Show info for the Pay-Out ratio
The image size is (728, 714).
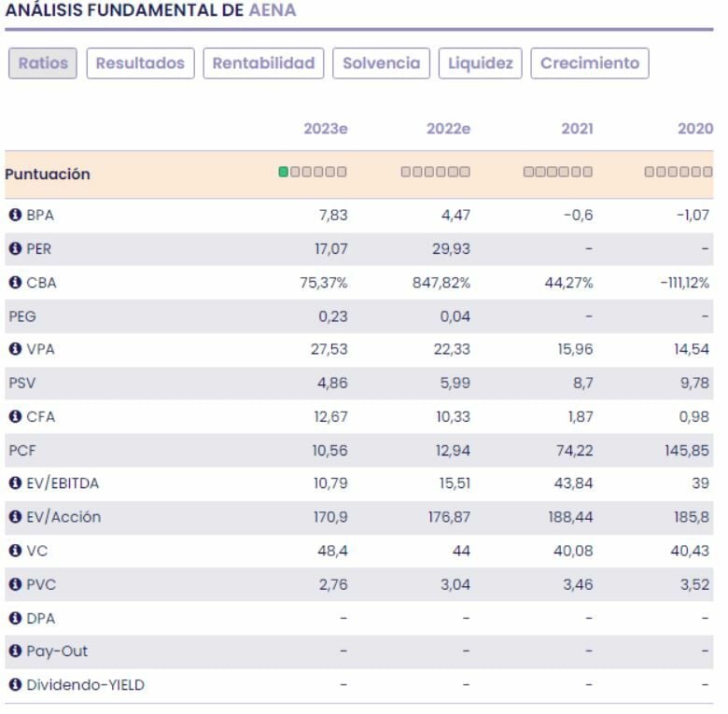point(15,651)
